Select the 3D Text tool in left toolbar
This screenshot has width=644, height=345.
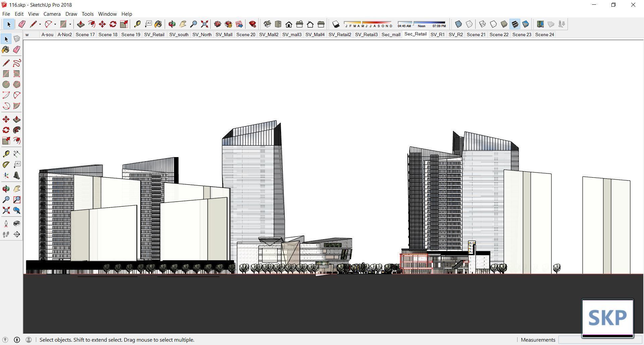tap(17, 176)
